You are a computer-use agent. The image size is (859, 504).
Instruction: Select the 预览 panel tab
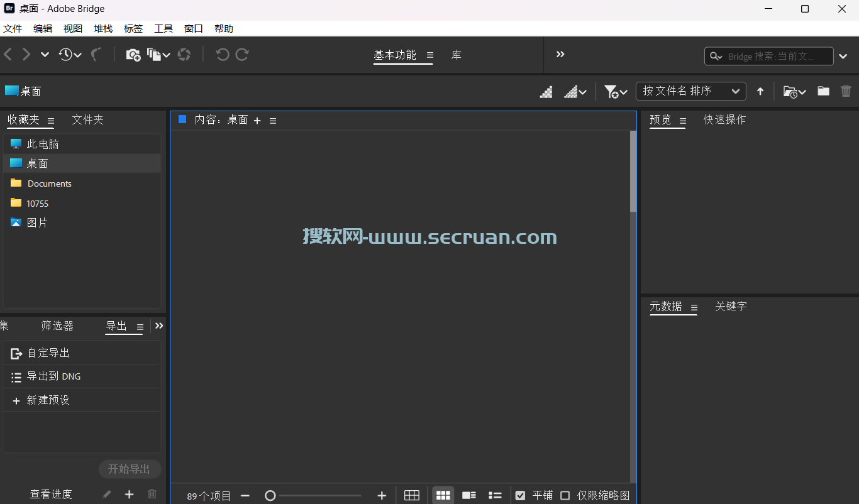tap(660, 119)
